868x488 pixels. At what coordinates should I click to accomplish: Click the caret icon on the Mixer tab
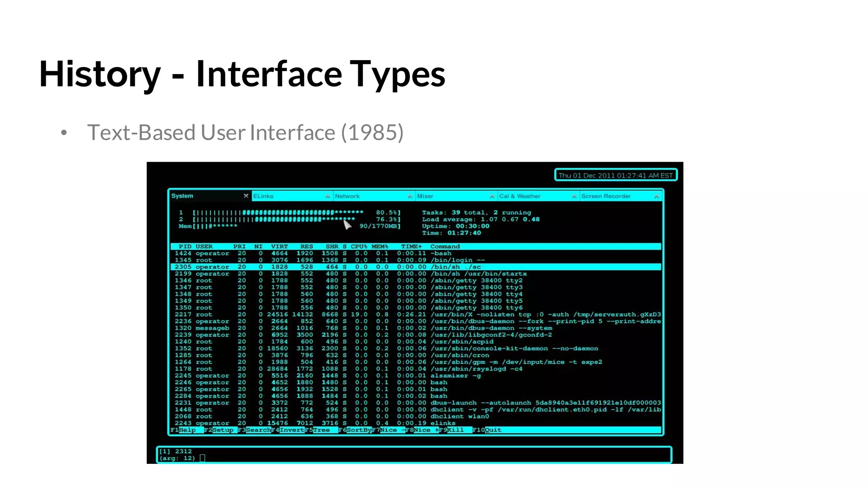point(492,196)
